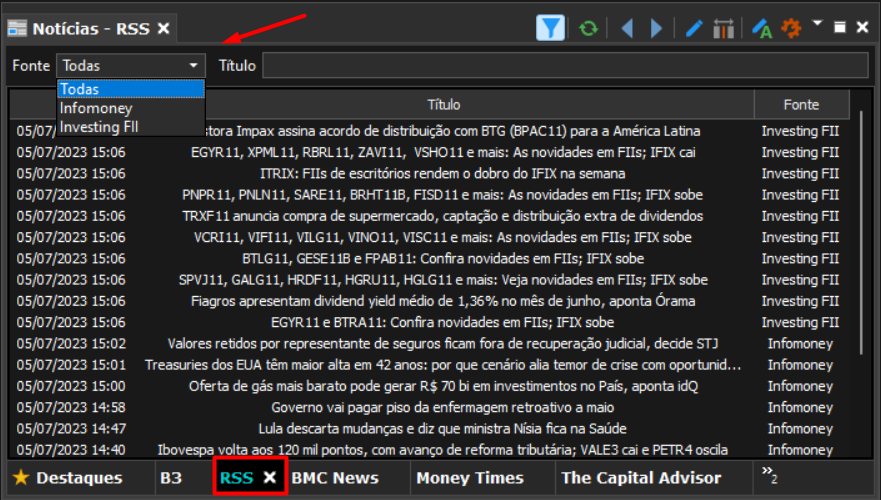
Task: Refresh the RSS news feed
Action: pos(588,28)
